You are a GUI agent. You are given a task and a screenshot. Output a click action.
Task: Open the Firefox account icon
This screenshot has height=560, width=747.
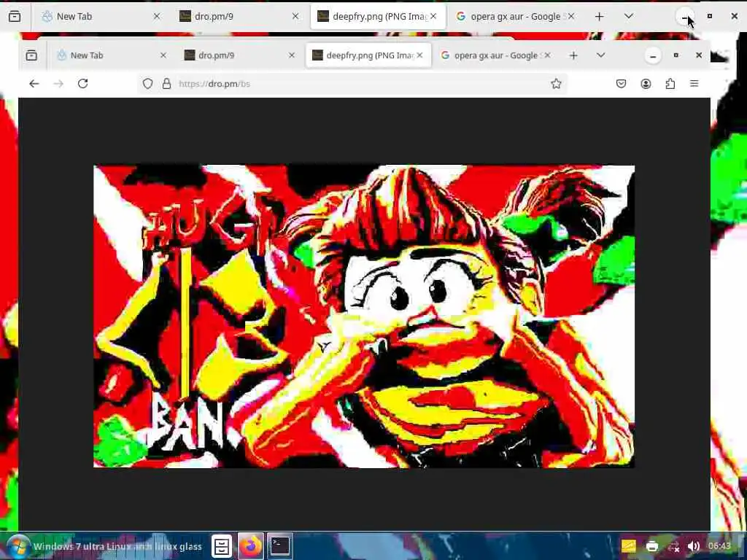[x=646, y=84]
